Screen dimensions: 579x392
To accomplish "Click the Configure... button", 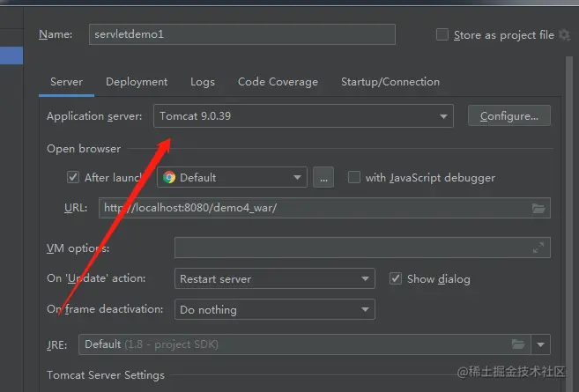I will coord(509,116).
